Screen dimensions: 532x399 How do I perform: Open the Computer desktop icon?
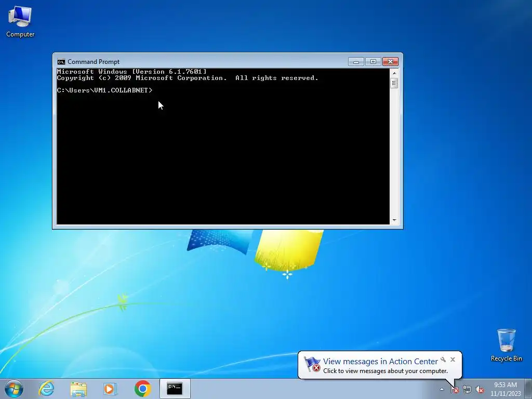(x=20, y=22)
